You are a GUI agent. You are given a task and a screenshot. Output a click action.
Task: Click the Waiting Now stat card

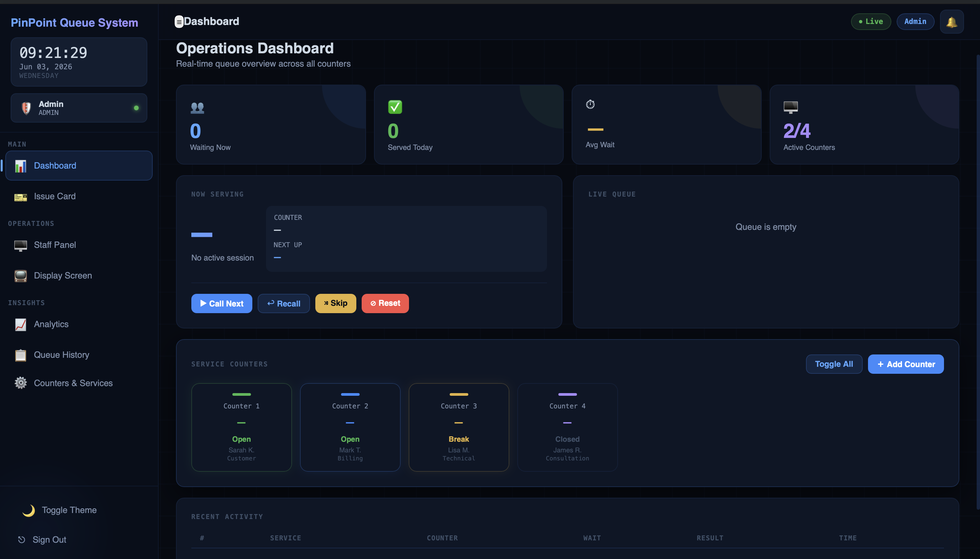pos(271,125)
